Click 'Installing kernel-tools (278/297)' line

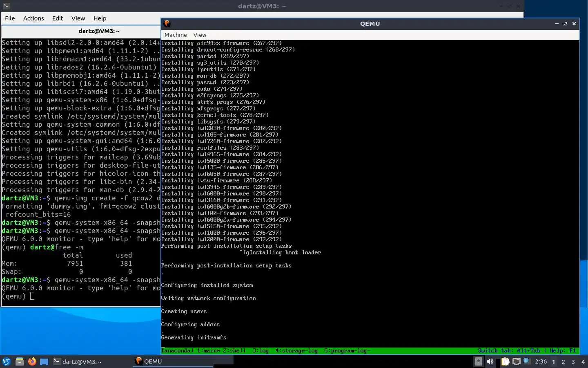[x=215, y=115]
